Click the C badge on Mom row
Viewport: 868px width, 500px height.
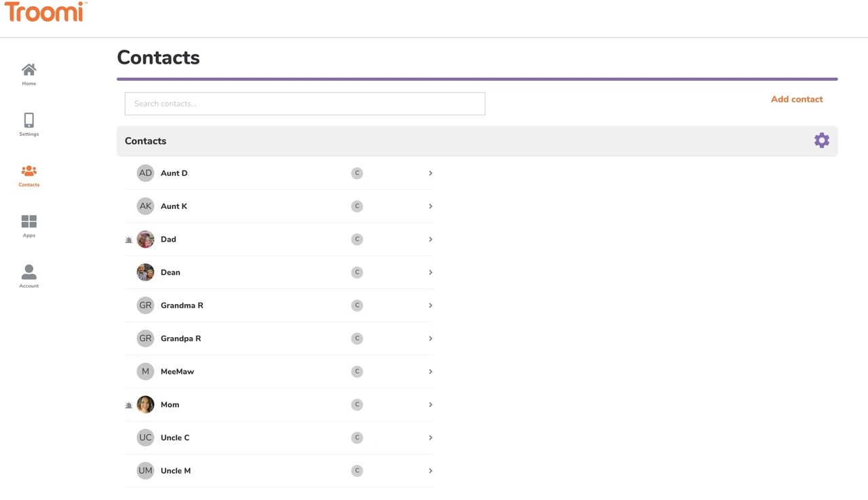(x=357, y=404)
